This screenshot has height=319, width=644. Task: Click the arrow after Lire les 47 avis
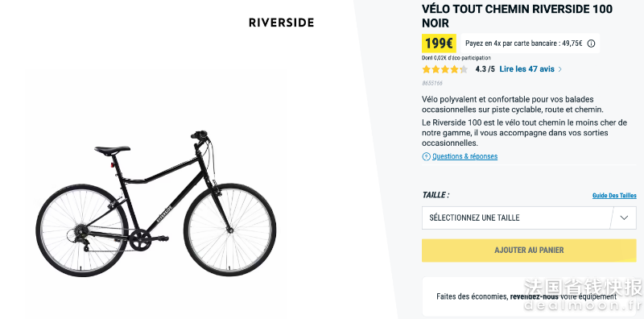pyautogui.click(x=559, y=69)
